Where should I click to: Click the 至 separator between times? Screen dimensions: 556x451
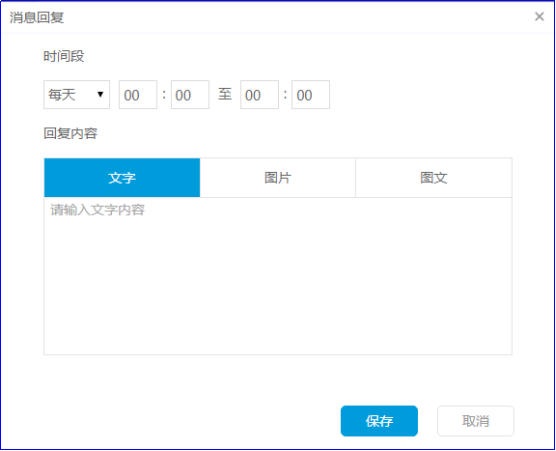pyautogui.click(x=225, y=94)
